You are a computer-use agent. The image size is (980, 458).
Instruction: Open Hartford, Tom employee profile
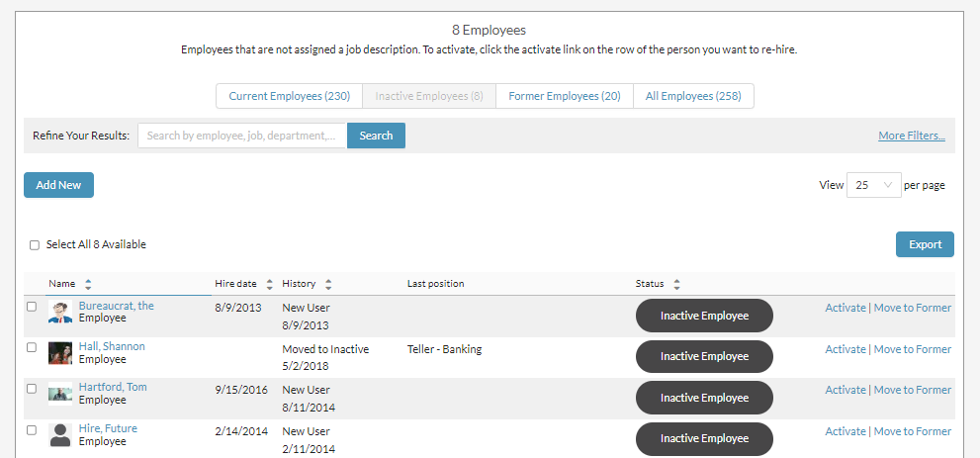pyautogui.click(x=113, y=387)
